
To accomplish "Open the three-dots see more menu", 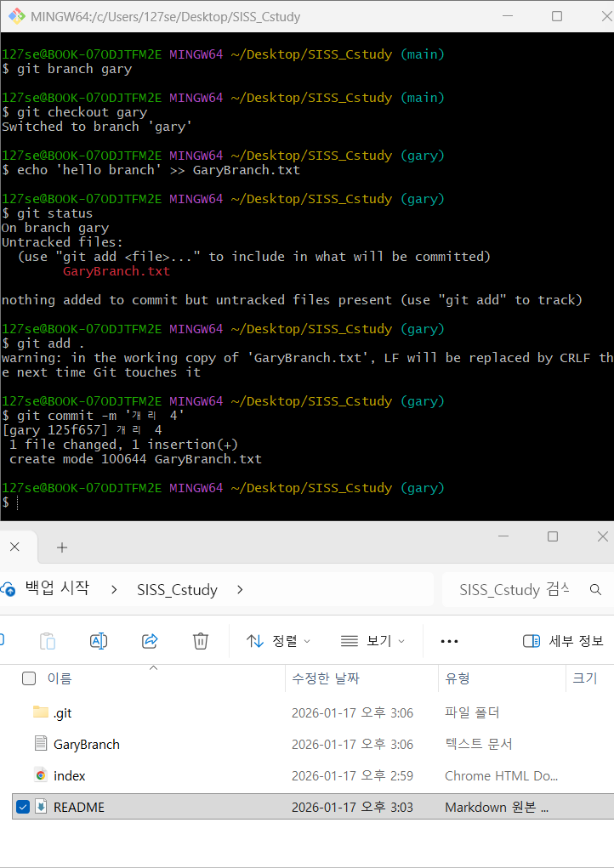I will (450, 641).
